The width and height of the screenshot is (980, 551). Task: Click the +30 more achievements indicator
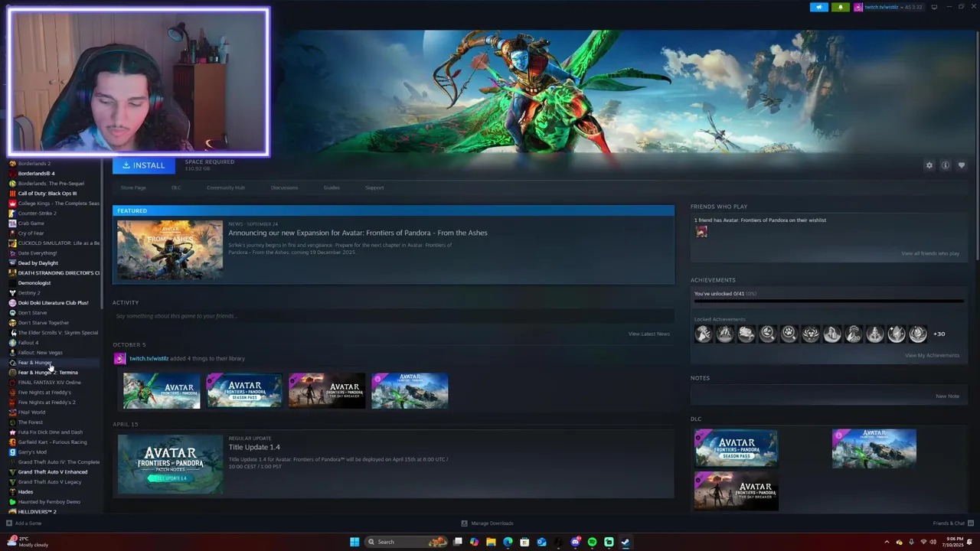pos(939,334)
